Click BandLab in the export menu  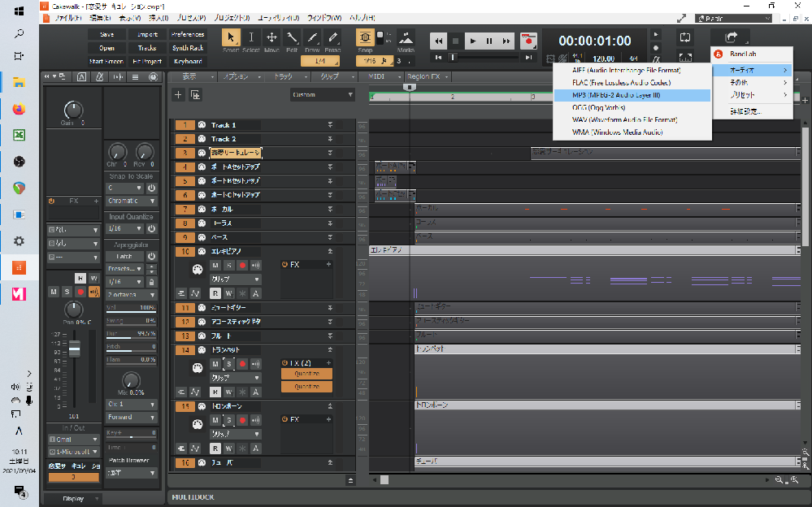[x=753, y=54]
